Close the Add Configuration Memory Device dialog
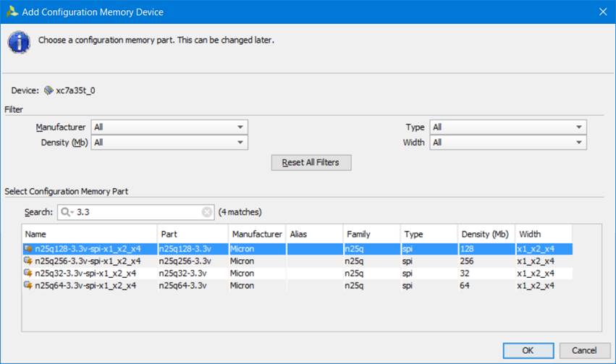 pyautogui.click(x=602, y=12)
